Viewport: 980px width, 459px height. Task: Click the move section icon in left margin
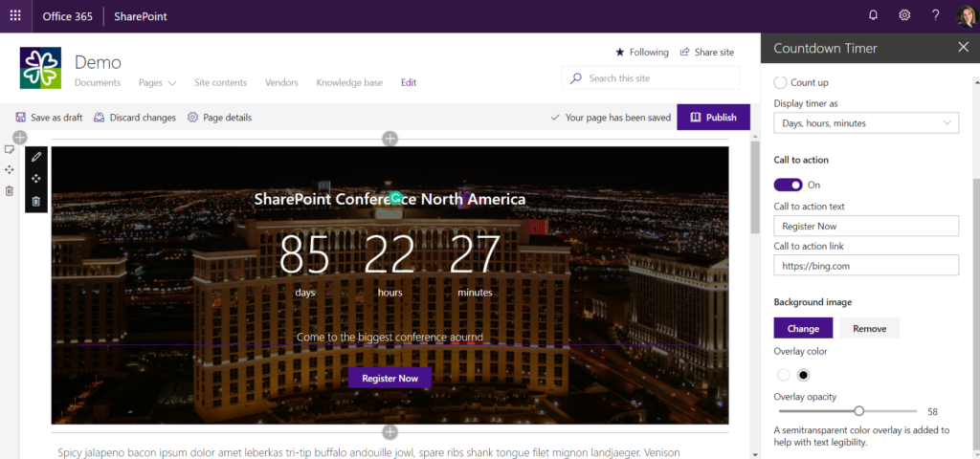[10, 170]
